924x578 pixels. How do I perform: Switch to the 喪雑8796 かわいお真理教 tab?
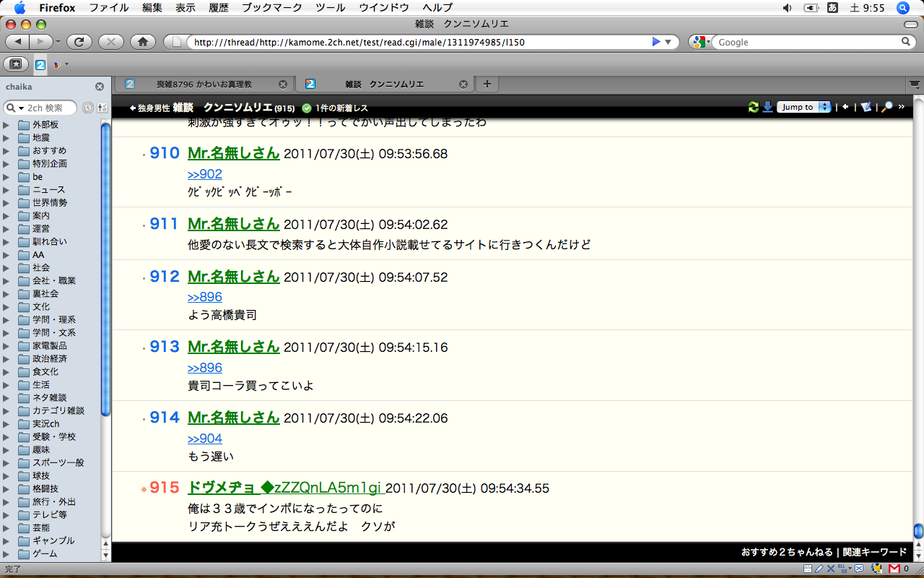(205, 85)
